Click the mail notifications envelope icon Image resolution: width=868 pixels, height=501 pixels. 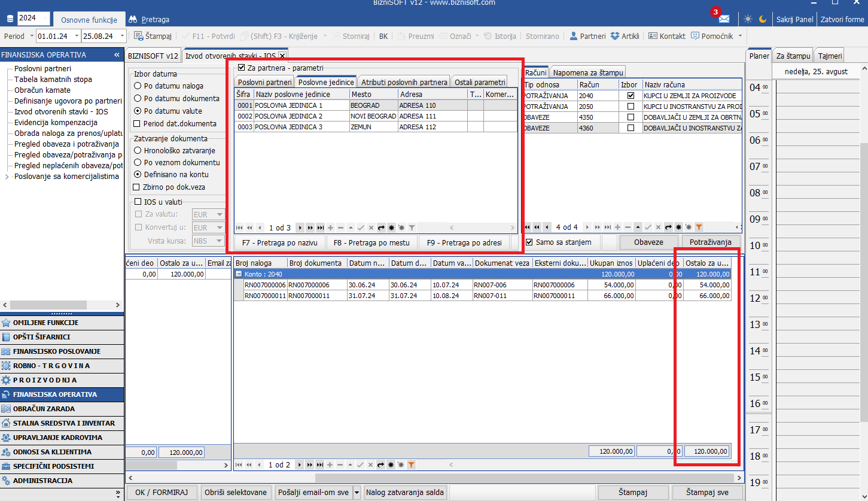pos(724,19)
